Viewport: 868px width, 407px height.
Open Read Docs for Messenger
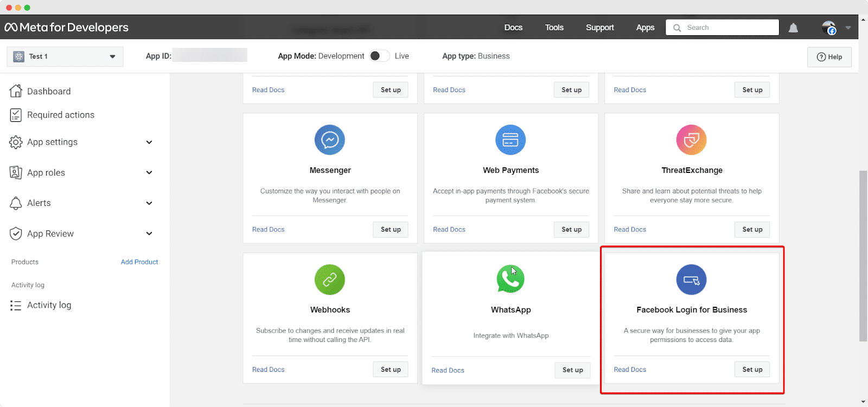(x=268, y=230)
